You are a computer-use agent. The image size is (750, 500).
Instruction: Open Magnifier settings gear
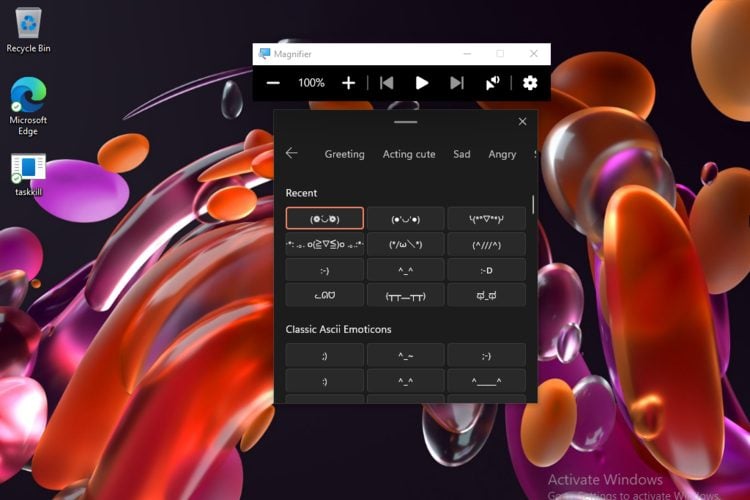coord(530,83)
